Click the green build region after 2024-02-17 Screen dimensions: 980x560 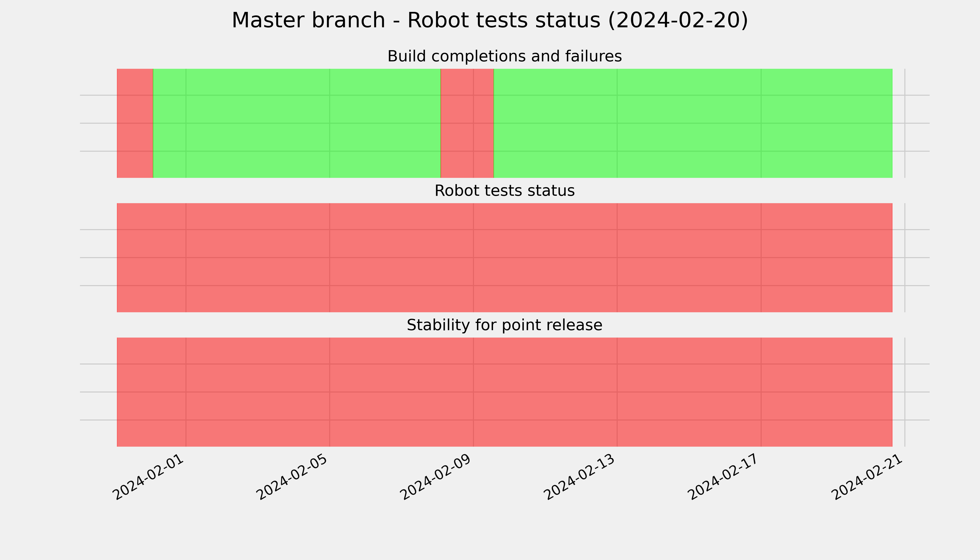pos(826,123)
